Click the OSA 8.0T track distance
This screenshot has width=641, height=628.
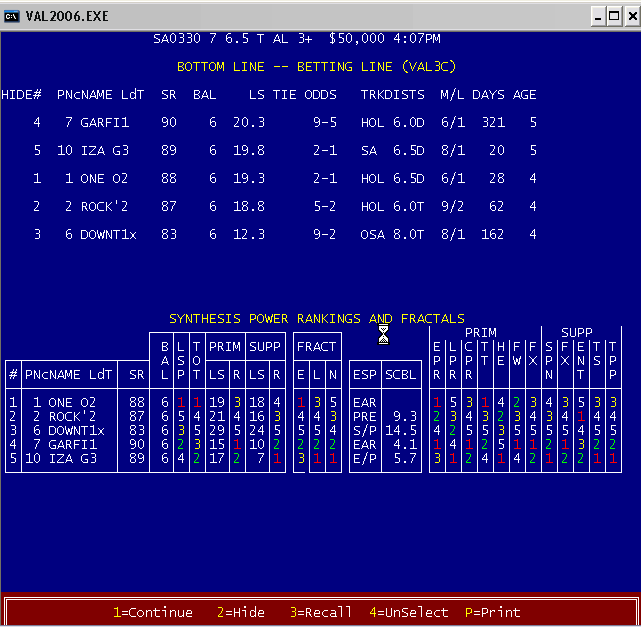tap(392, 235)
